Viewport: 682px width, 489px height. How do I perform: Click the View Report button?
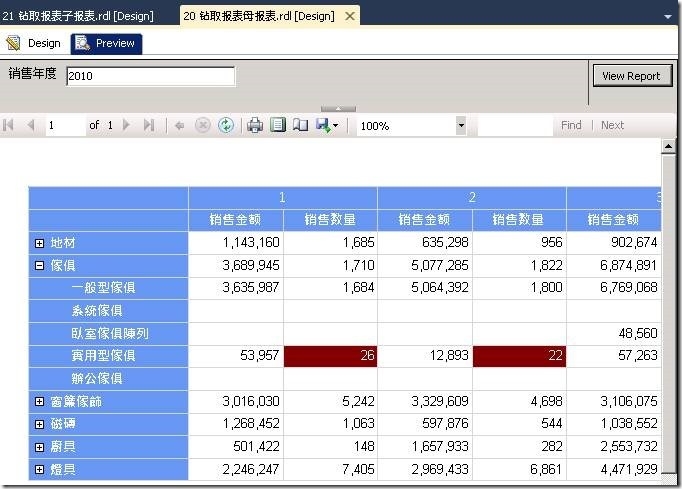tap(632, 76)
